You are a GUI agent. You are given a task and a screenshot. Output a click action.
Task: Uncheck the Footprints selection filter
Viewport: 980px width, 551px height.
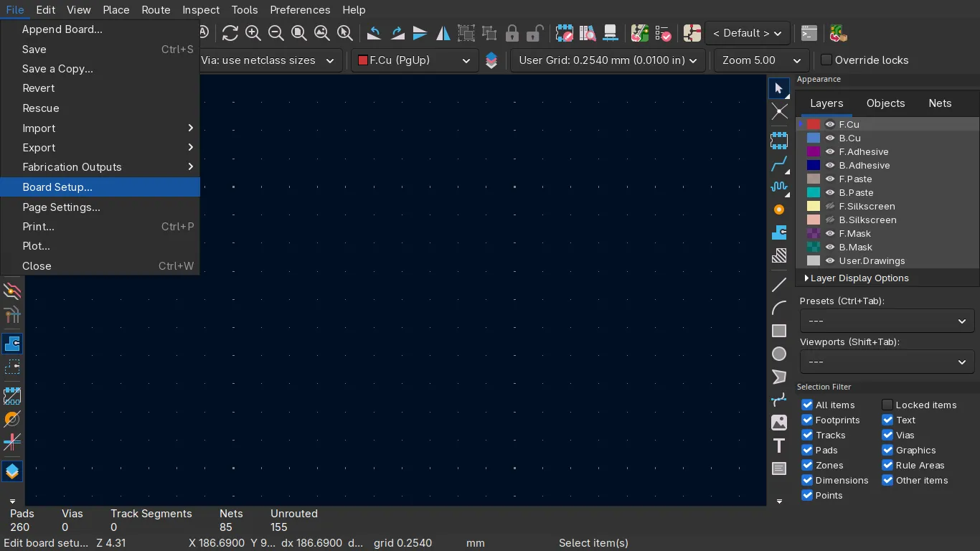pyautogui.click(x=807, y=420)
